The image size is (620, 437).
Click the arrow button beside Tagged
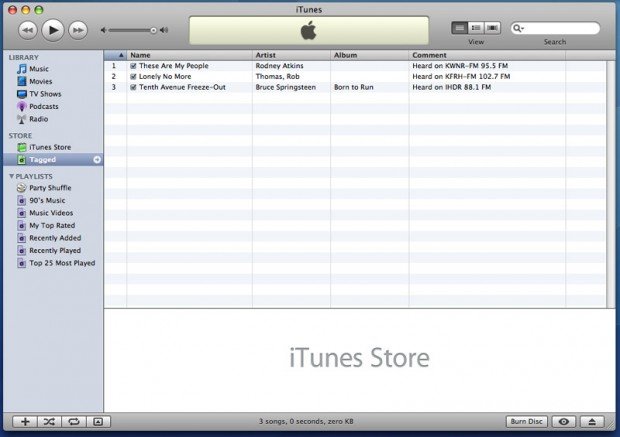[97, 160]
